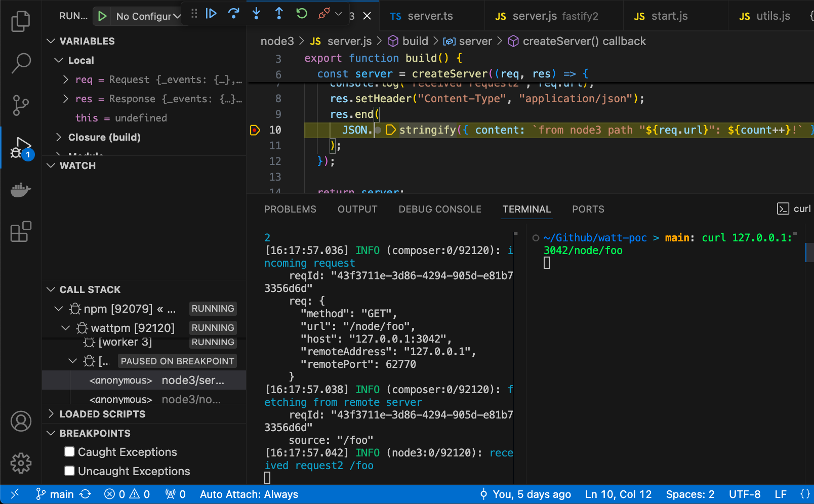The image size is (814, 504).
Task: Click the debug Continue button
Action: (x=211, y=14)
